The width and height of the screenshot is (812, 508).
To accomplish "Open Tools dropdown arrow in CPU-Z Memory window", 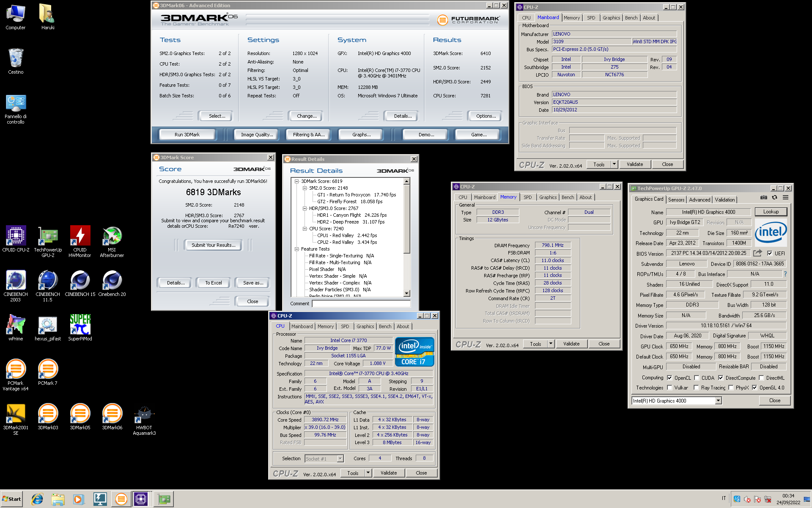I will [x=551, y=344].
